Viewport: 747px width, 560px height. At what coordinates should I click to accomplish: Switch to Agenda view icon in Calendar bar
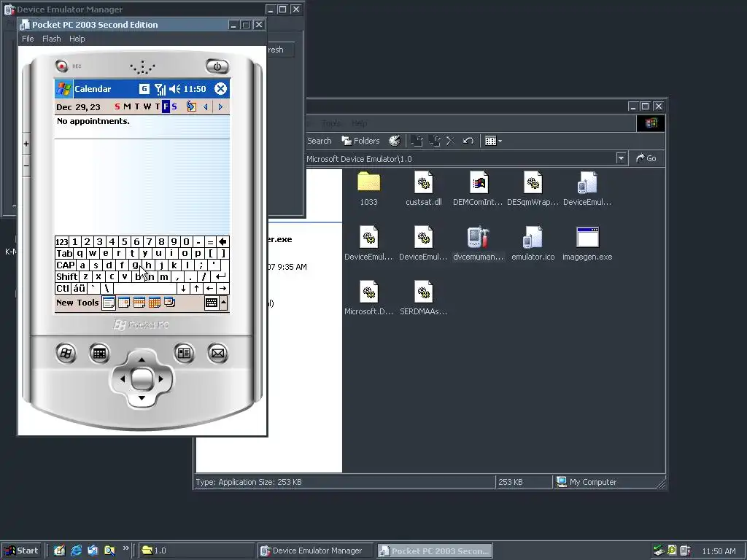pos(109,303)
